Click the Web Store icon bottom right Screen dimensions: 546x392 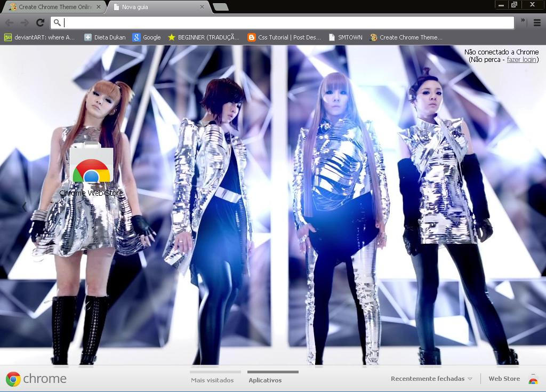pos(534,379)
